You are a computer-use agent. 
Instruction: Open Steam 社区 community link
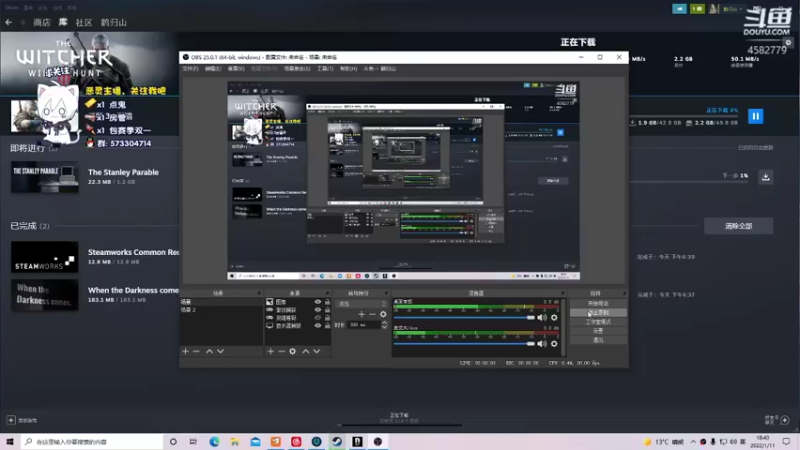point(84,22)
